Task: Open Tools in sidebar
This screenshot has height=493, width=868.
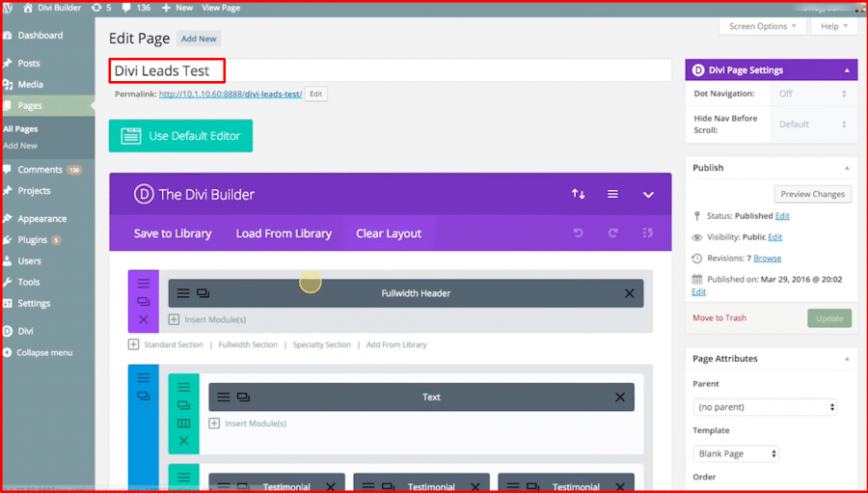Action: (28, 282)
